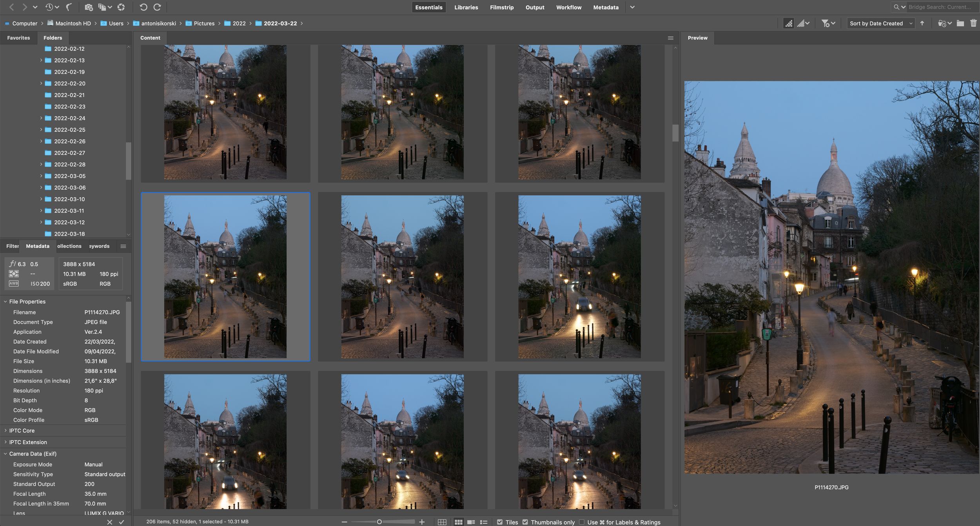The image size is (980, 526).
Task: Rotate image 90 degrees counterclockwise
Action: pyautogui.click(x=143, y=7)
